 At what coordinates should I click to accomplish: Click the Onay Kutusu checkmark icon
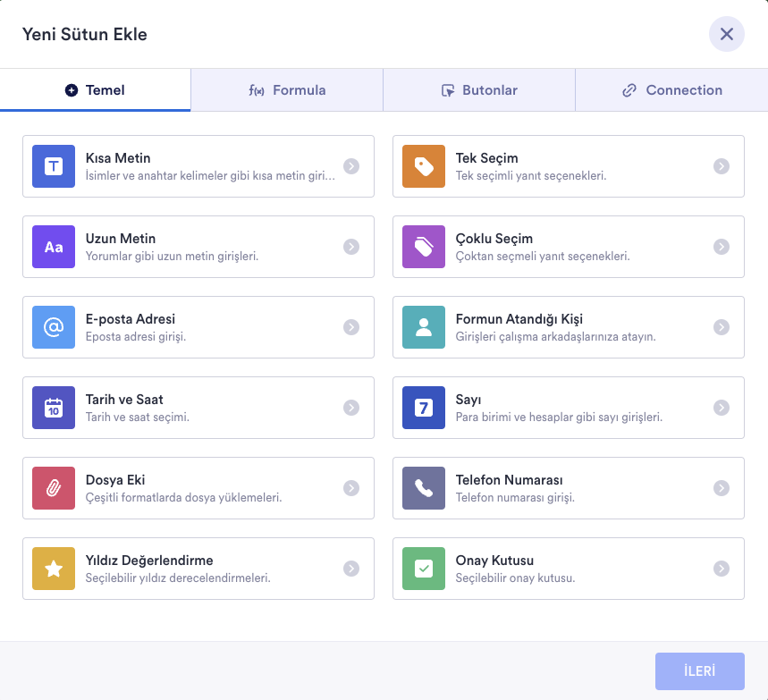tap(424, 569)
